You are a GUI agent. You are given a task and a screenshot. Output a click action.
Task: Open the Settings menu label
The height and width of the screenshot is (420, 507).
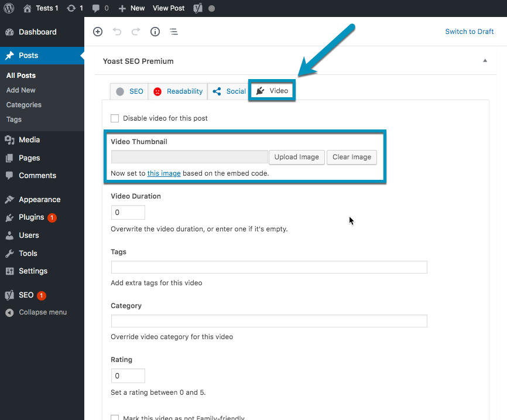pyautogui.click(x=33, y=271)
